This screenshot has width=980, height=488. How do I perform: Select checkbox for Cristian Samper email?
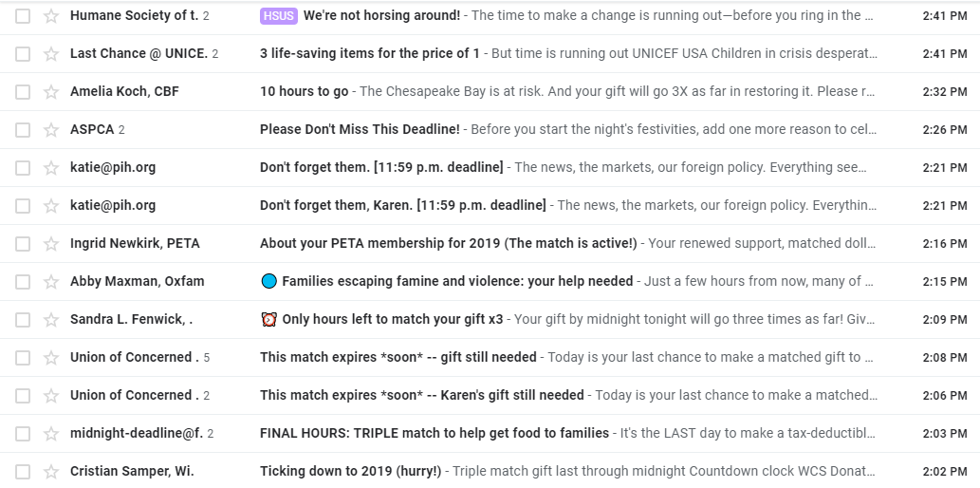point(23,472)
